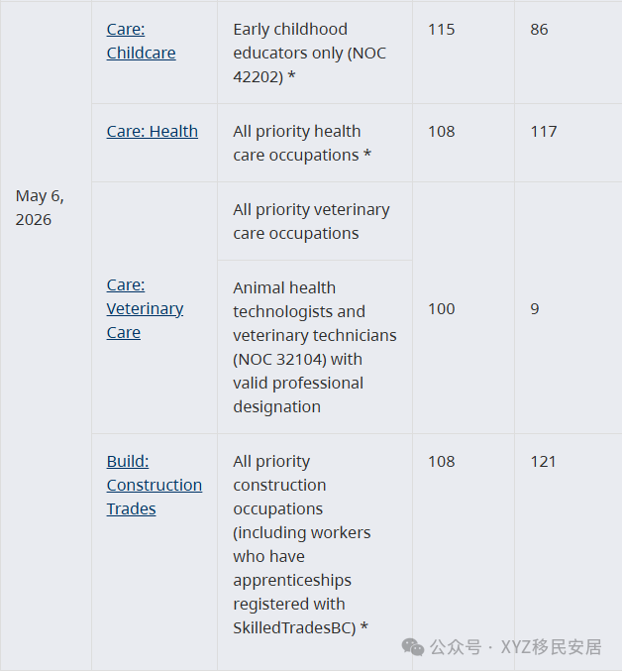This screenshot has width=622, height=672.
Task: Click the XYZ移民安居 watermark text
Action: coord(552,647)
